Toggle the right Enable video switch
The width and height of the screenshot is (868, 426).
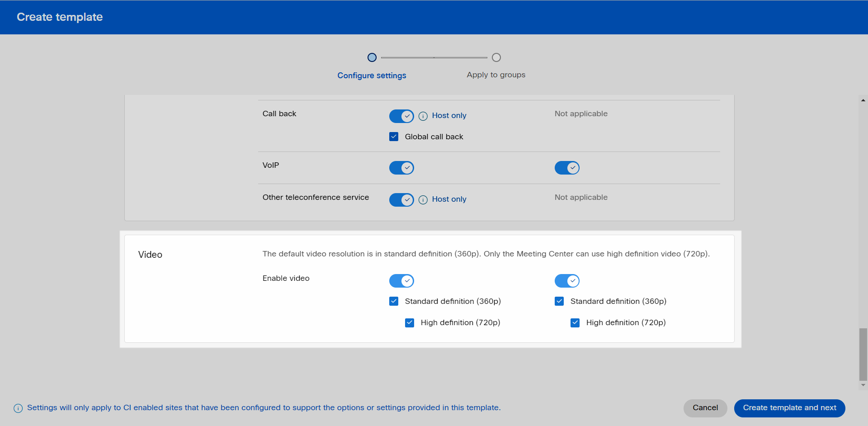pyautogui.click(x=567, y=281)
